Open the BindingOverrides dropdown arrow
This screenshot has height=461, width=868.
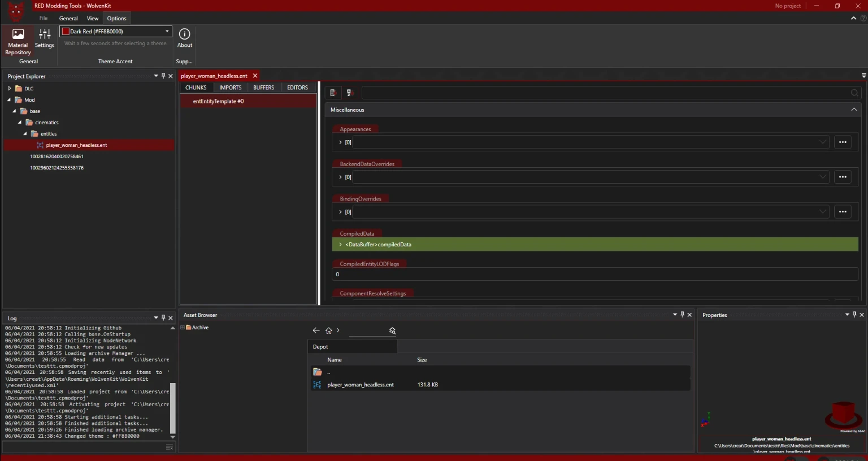click(823, 212)
